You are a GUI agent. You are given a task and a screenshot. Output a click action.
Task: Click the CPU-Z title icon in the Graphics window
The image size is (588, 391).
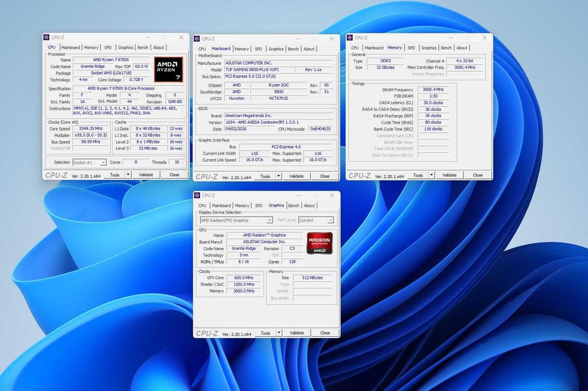pos(197,195)
